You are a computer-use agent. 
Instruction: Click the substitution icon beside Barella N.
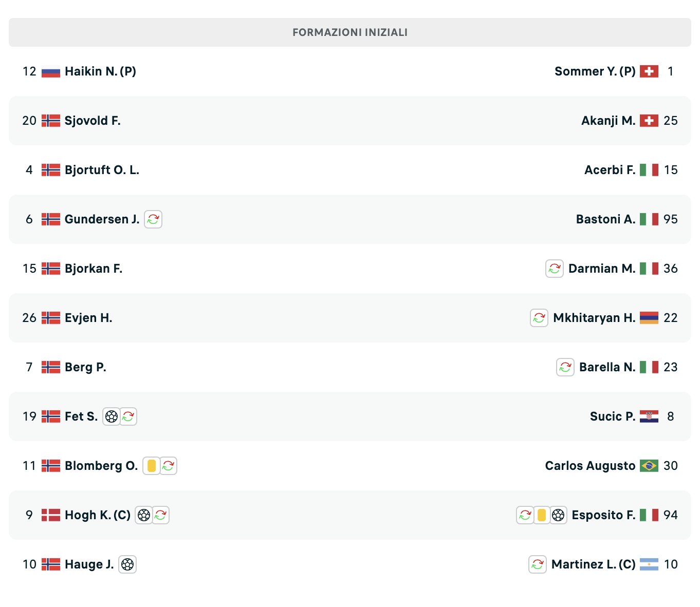pos(565,367)
